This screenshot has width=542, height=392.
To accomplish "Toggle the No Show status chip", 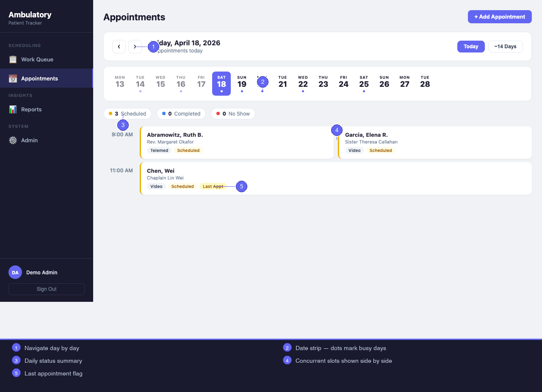I will pyautogui.click(x=233, y=114).
